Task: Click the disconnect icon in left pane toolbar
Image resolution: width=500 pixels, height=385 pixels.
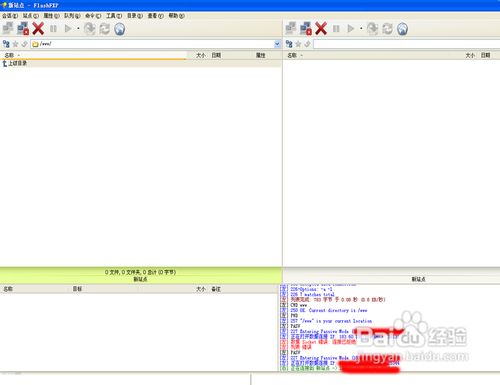Action: tap(23, 29)
